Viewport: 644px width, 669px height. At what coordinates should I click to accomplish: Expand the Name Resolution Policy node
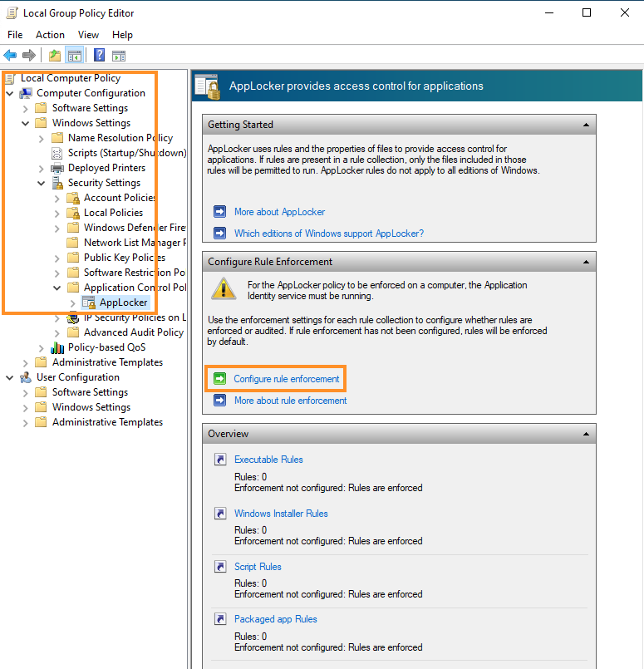point(42,139)
